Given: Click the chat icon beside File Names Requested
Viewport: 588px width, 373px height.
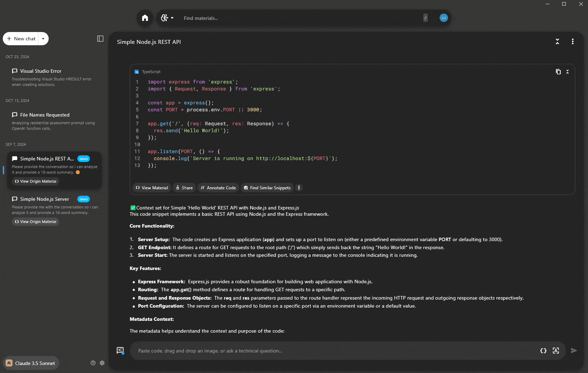Looking at the screenshot, I should point(15,115).
